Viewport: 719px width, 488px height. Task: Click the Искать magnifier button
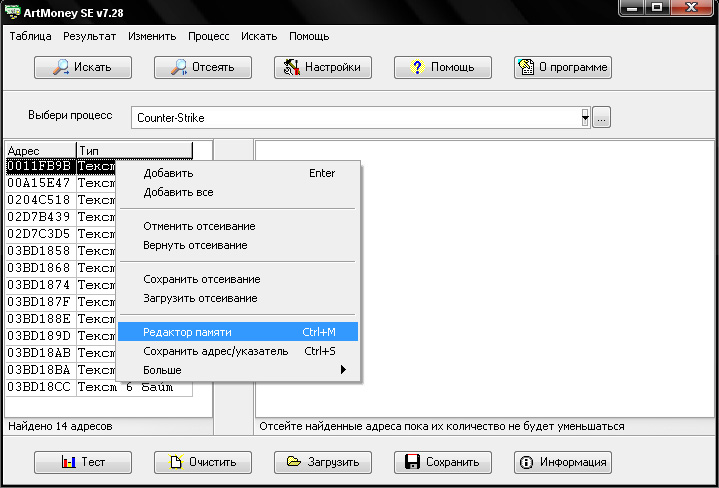(84, 68)
